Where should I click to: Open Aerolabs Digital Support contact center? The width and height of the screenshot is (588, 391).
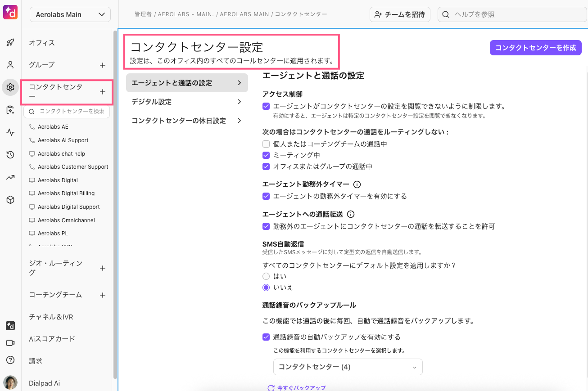point(69,207)
